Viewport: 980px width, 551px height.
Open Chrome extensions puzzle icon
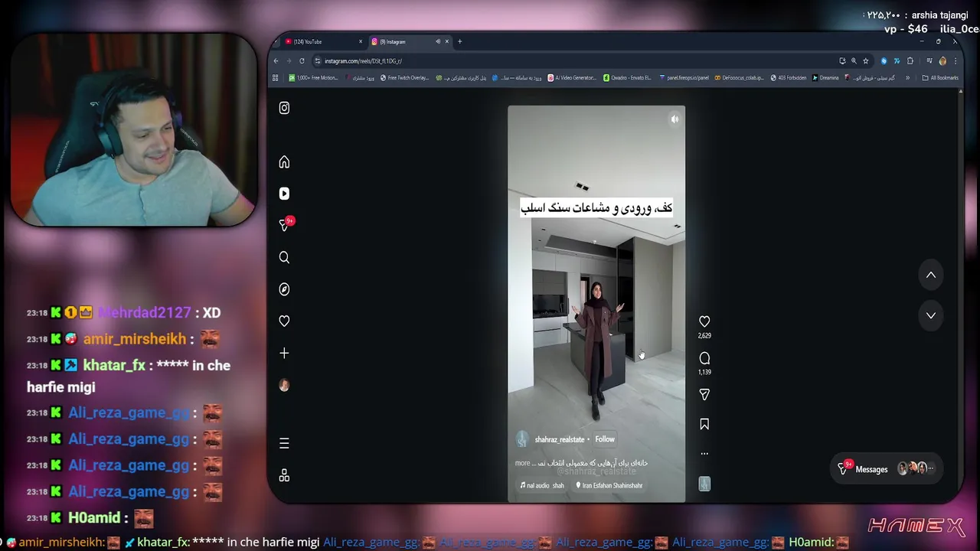tap(910, 60)
